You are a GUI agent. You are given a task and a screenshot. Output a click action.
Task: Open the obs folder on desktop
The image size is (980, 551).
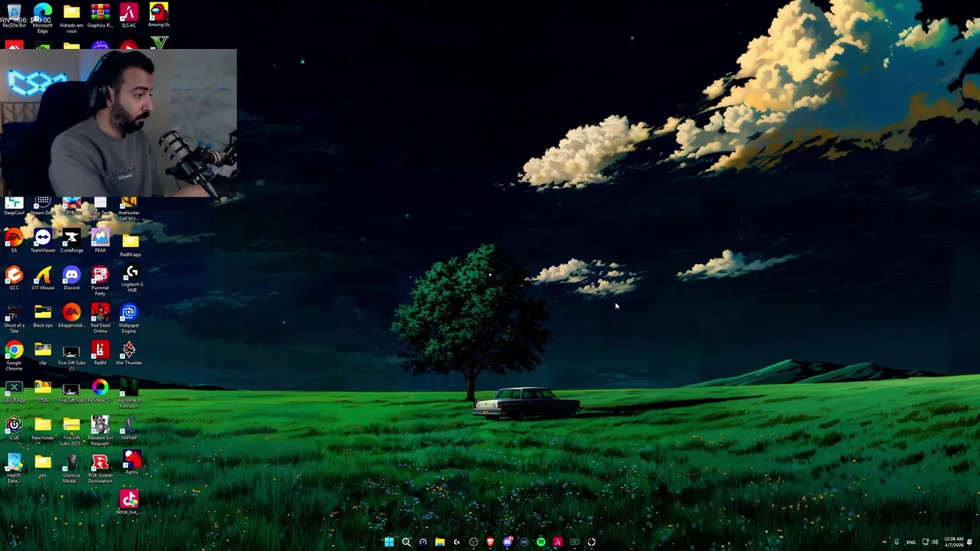[x=43, y=467]
